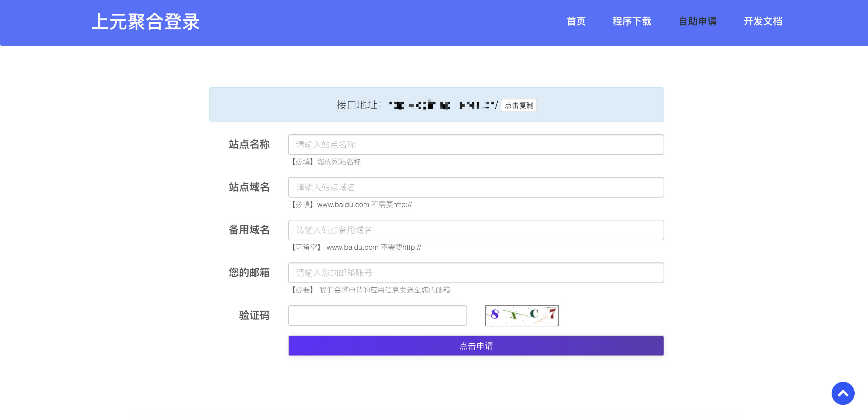Select the 自助申请 navigation item
This screenshot has width=868, height=417.
(x=698, y=21)
